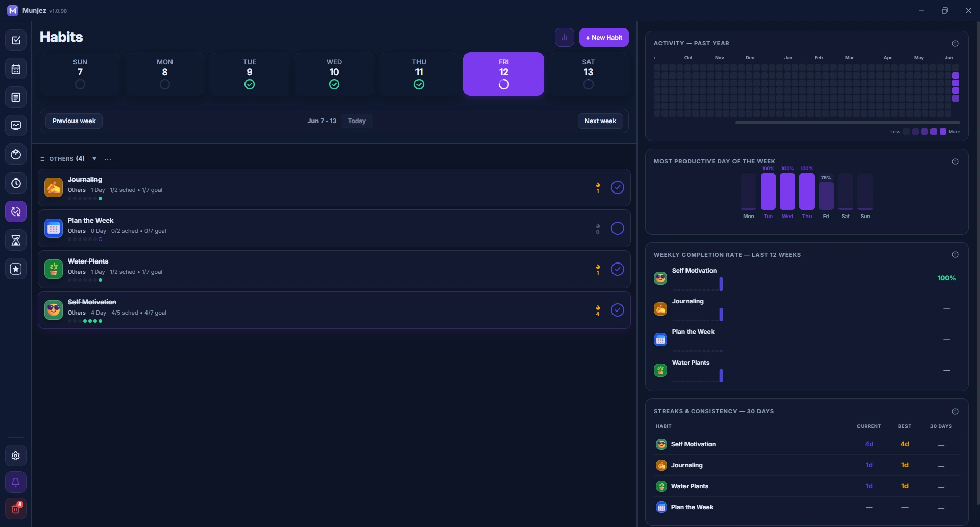Viewport: 980px width, 527px height.
Task: Click the Journaling habit emoji icon
Action: (54, 187)
